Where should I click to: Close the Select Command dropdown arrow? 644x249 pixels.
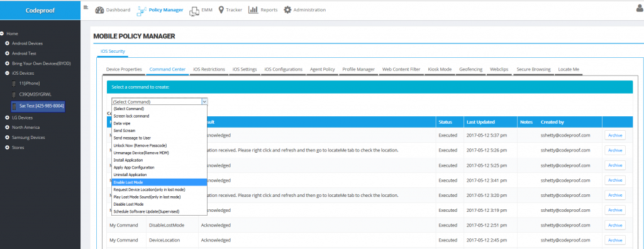coord(204,101)
